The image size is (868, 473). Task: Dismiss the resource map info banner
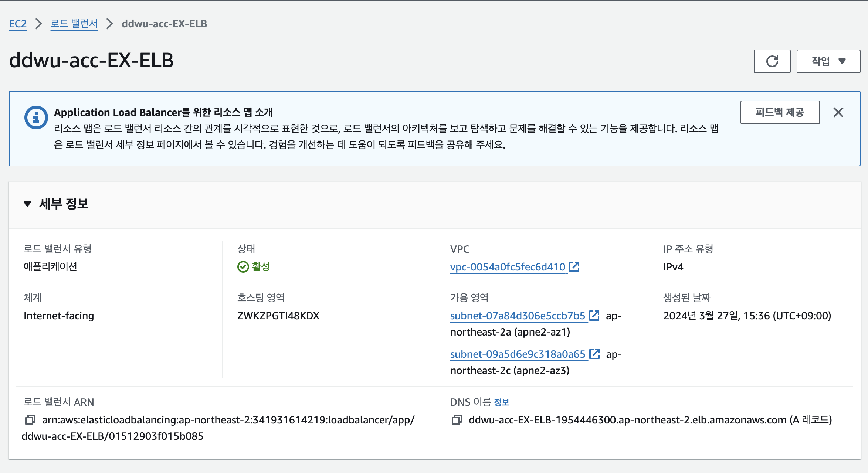click(x=838, y=112)
